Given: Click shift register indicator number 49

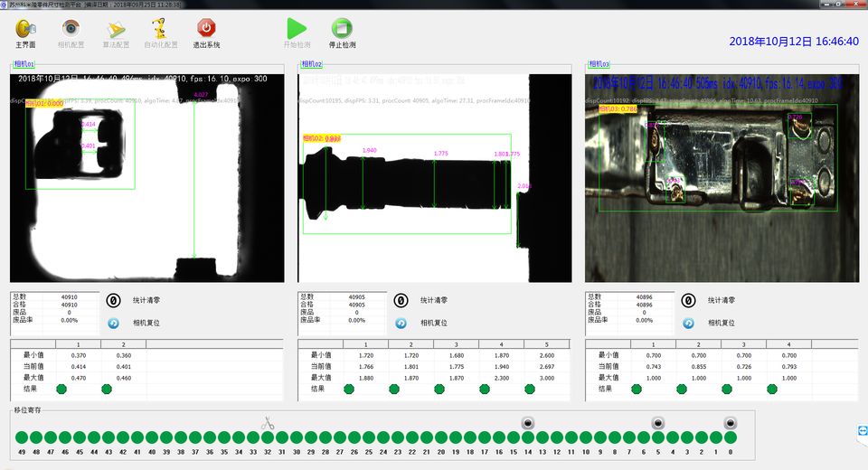Looking at the screenshot, I should (x=21, y=439).
